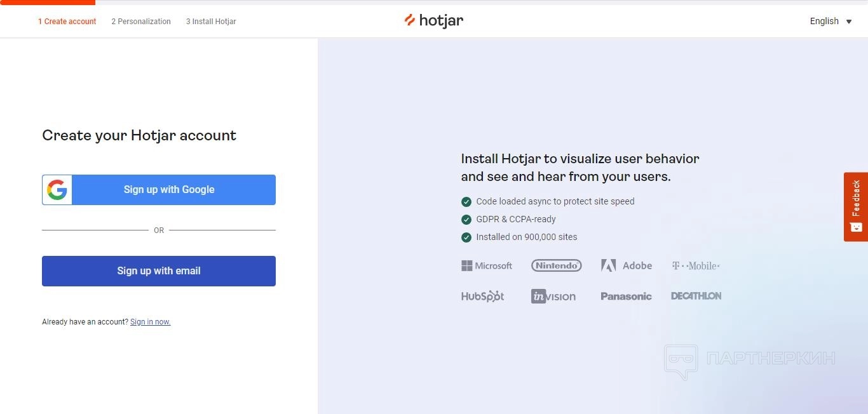Click the Microsoft logo

[487, 265]
